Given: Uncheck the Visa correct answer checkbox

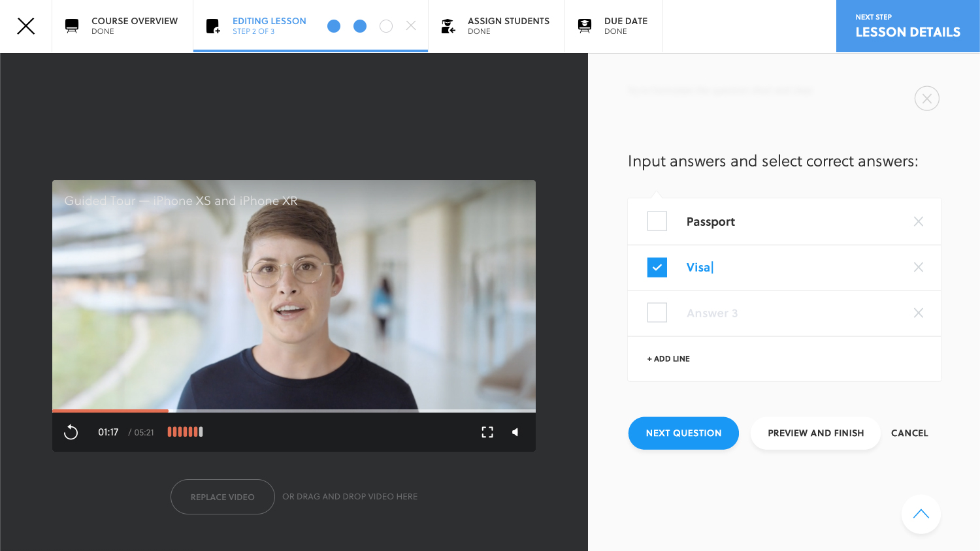Looking at the screenshot, I should [657, 268].
